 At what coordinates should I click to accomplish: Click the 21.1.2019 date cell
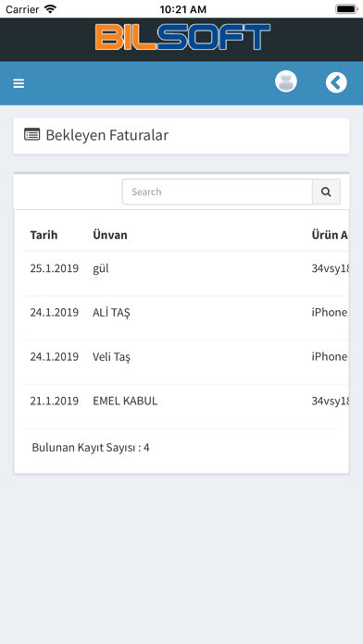(x=55, y=401)
